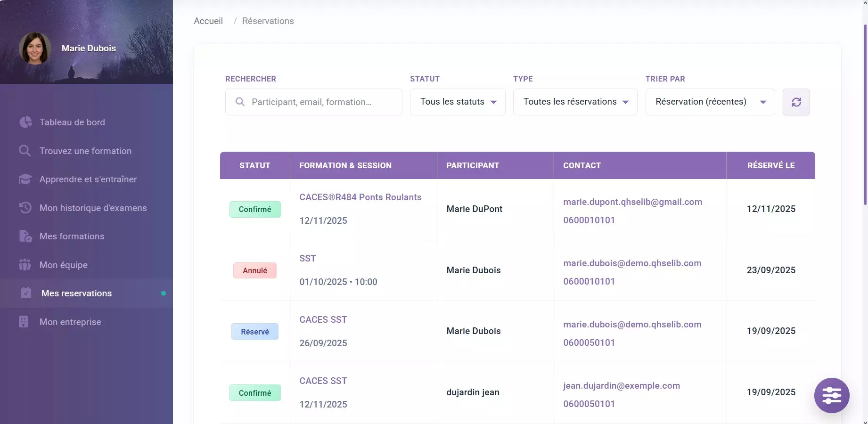This screenshot has height=424, width=868.
Task: Click the history clock icon in sidebar
Action: click(x=25, y=208)
